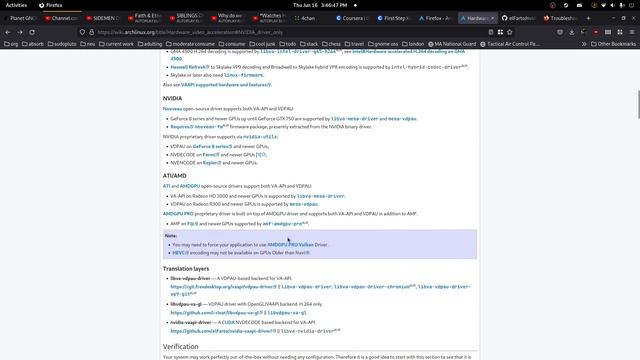
Task: Click the volume speaker icon in top bar
Action: click(x=612, y=5)
